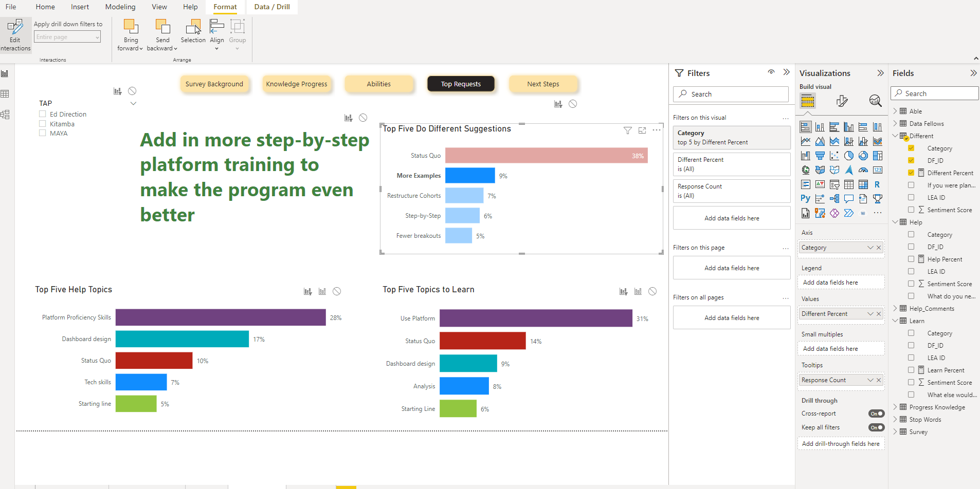
Task: Open the Different Percent values dropdown
Action: [870, 314]
